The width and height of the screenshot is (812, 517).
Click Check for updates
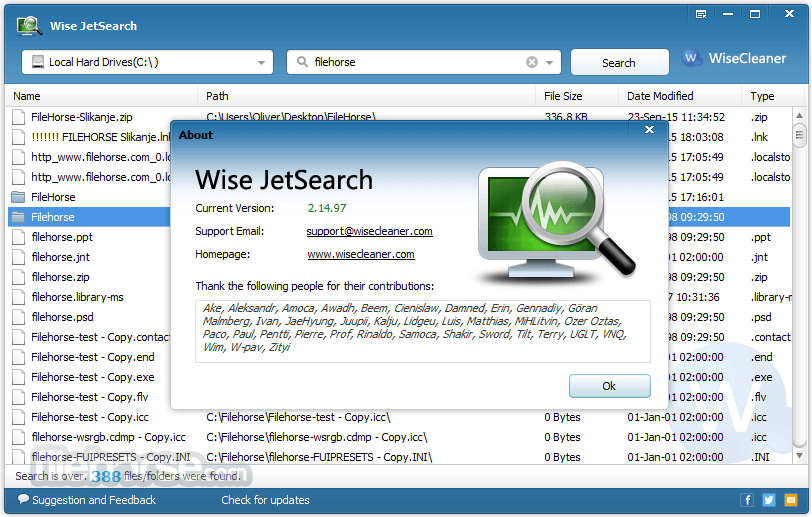(265, 500)
